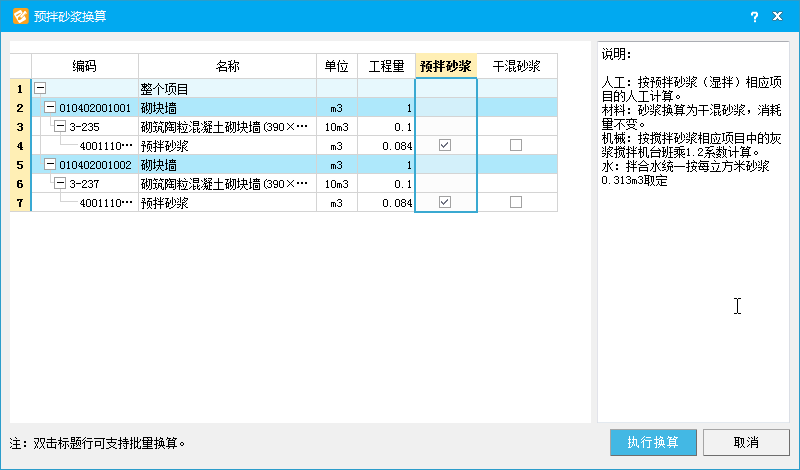Select the 编码 column header
The image size is (800, 470).
(85, 66)
